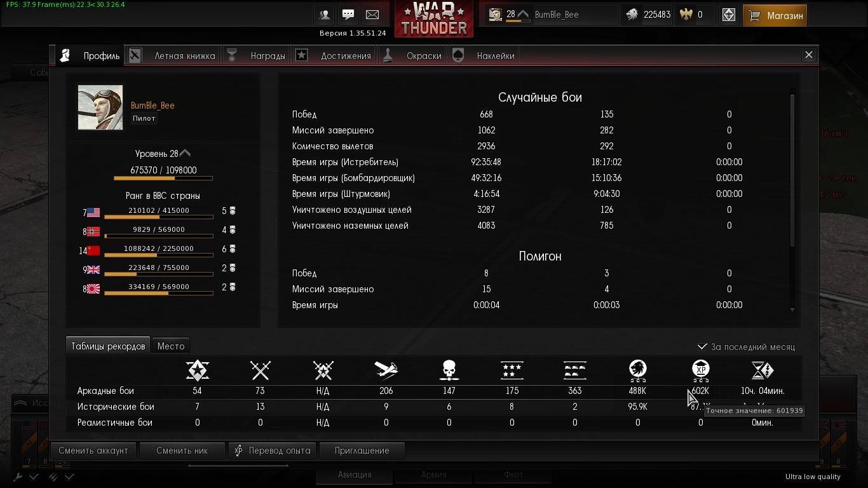Select the Место tab
This screenshot has width=868, height=488.
pyautogui.click(x=171, y=346)
